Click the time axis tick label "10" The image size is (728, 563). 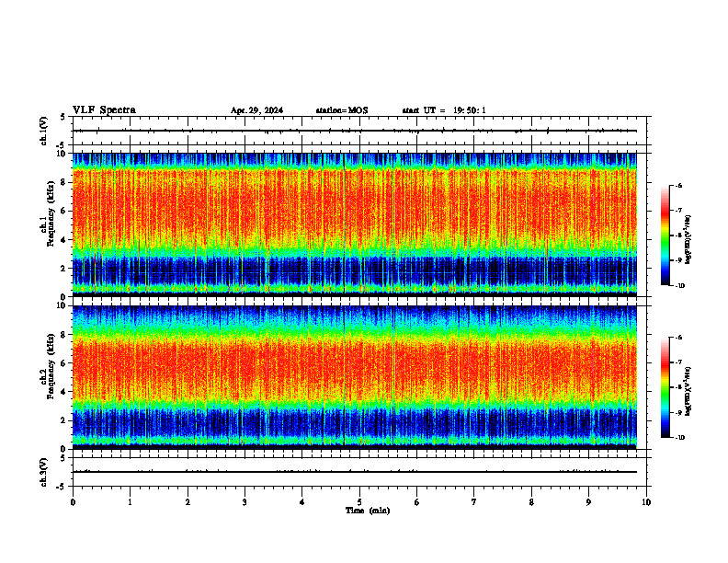click(646, 502)
